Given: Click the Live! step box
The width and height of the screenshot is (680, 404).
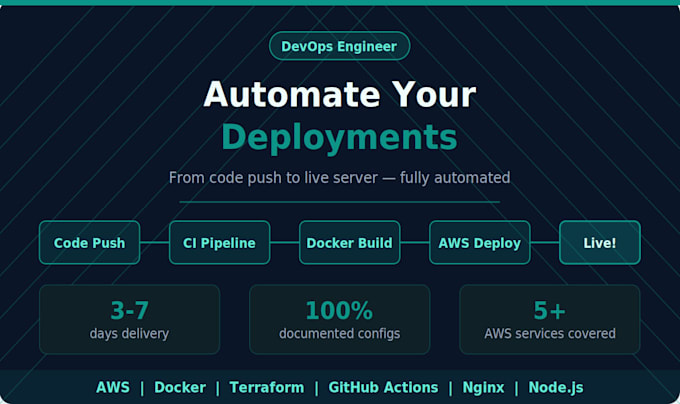Looking at the screenshot, I should click(600, 243).
